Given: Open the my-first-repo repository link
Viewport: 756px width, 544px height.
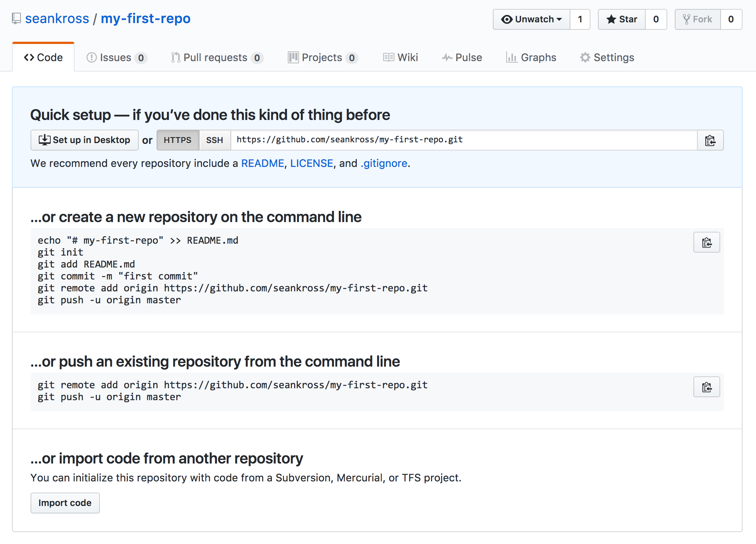Looking at the screenshot, I should click(x=145, y=19).
